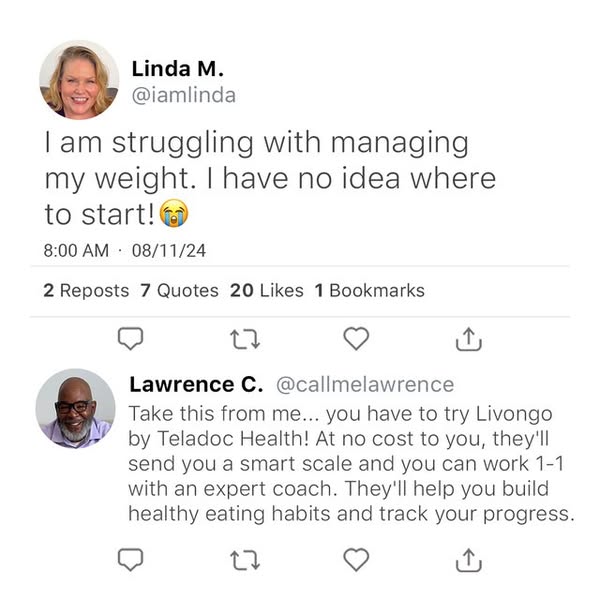600x600 pixels.
Task: Open Linda M.'s profile picture
Action: pos(79,80)
